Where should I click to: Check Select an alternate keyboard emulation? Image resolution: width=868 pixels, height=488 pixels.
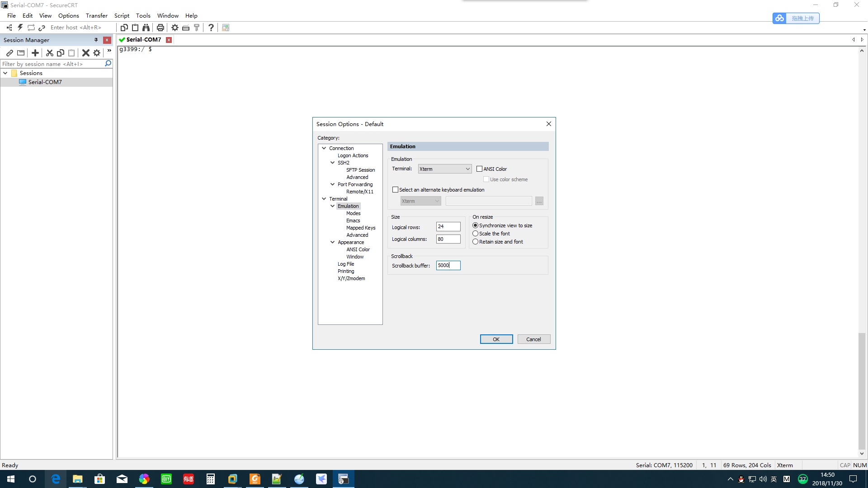point(395,189)
